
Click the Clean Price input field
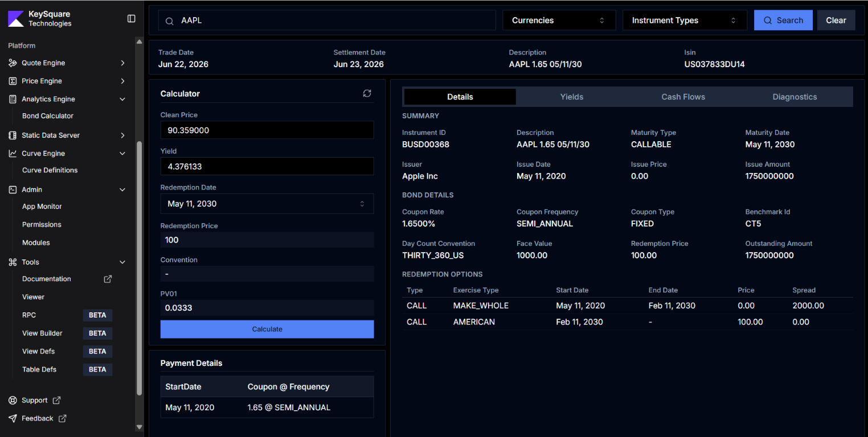click(x=267, y=130)
